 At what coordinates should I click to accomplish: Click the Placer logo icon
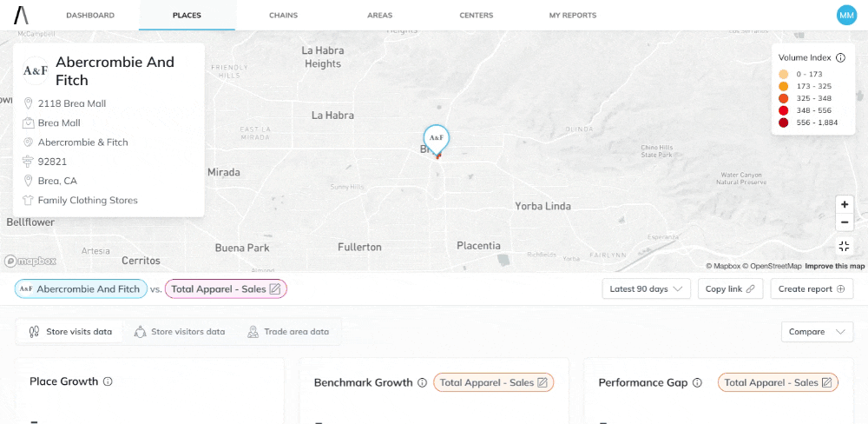click(21, 15)
